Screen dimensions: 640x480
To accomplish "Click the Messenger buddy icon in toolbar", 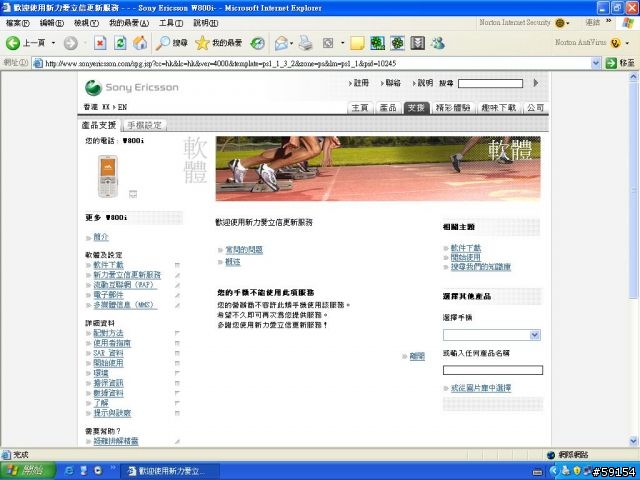I will (438, 43).
